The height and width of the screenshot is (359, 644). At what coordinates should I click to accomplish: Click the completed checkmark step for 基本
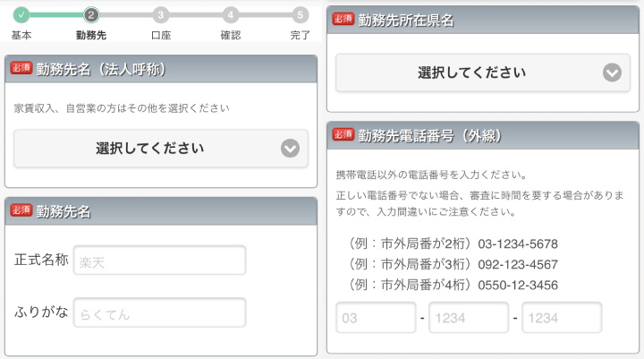tap(21, 15)
